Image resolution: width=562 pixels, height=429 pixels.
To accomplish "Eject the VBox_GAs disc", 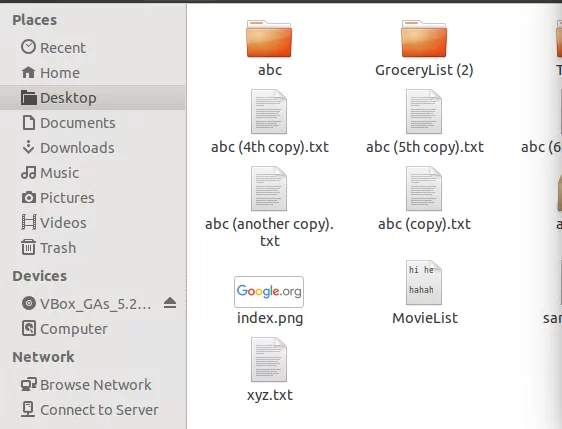I will pos(170,303).
